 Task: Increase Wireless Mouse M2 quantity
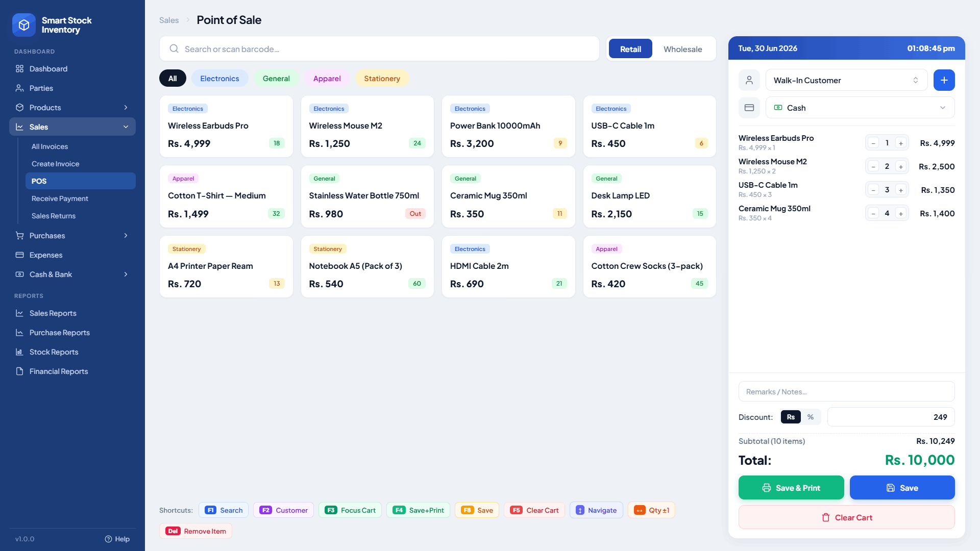(x=901, y=167)
